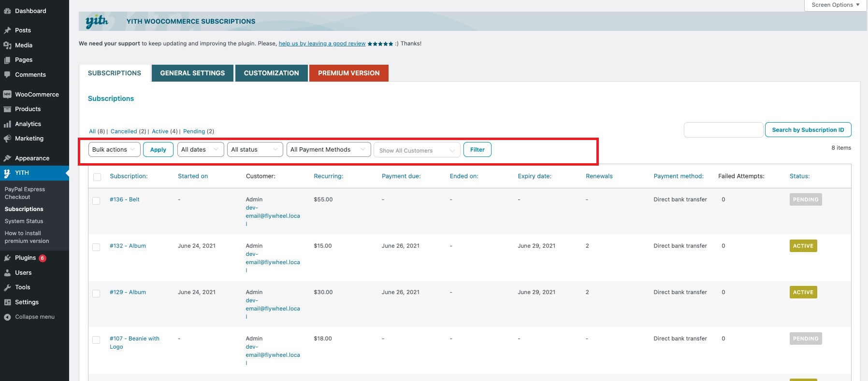Screen dimensions: 868x381
Task: Open the Bulk actions dropdown
Action: pyautogui.click(x=115, y=150)
